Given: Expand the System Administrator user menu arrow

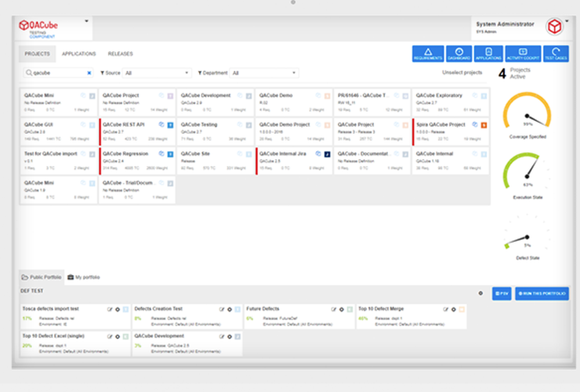Looking at the screenshot, I should click(567, 21).
